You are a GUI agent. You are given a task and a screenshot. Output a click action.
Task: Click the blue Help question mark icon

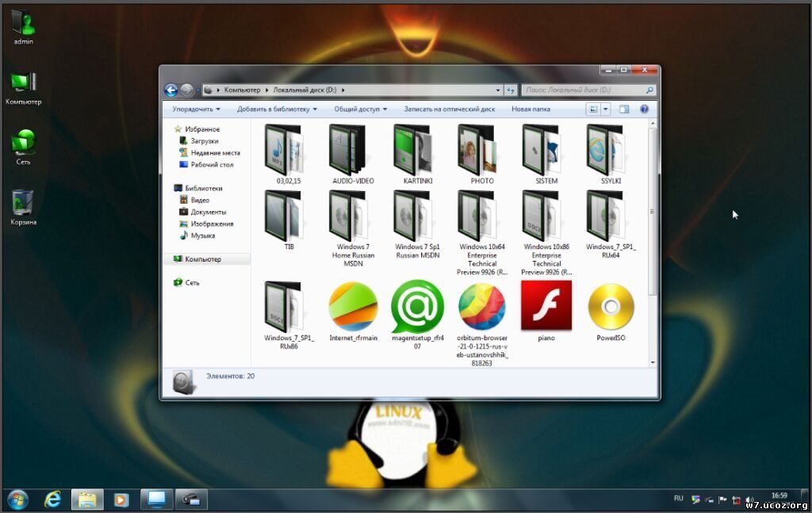click(644, 109)
